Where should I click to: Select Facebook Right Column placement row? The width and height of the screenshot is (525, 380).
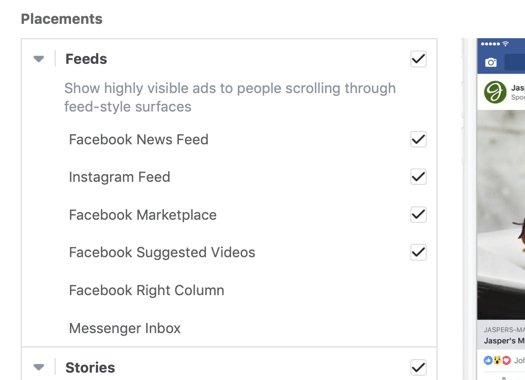click(x=229, y=290)
